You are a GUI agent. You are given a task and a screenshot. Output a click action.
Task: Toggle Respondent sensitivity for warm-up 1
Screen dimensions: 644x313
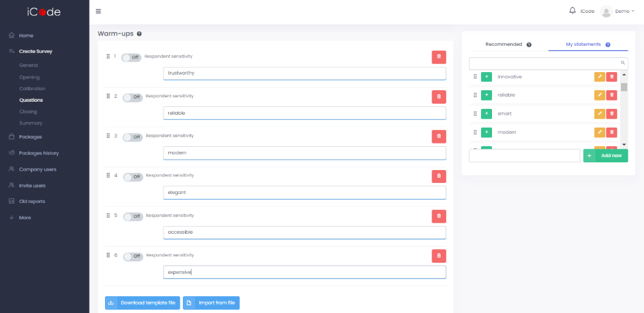tap(131, 57)
